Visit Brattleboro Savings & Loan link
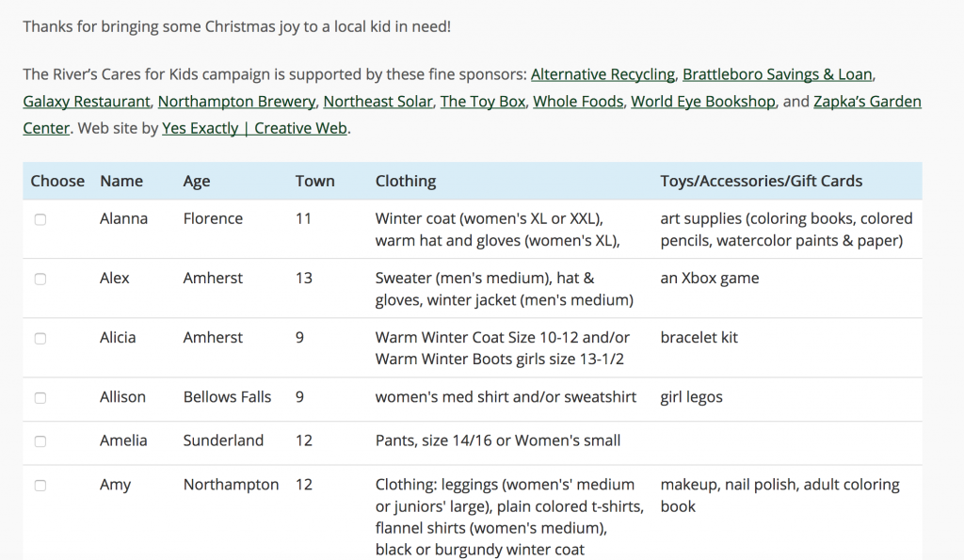964x560 pixels. [777, 74]
